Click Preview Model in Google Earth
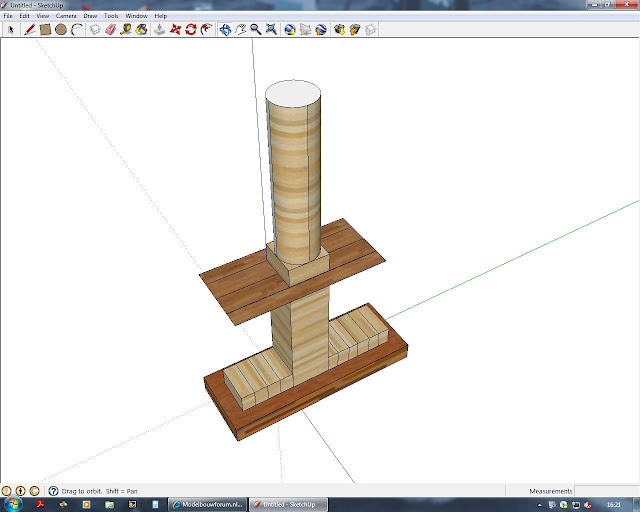The width and height of the screenshot is (640, 512). pyautogui.click(x=321, y=29)
